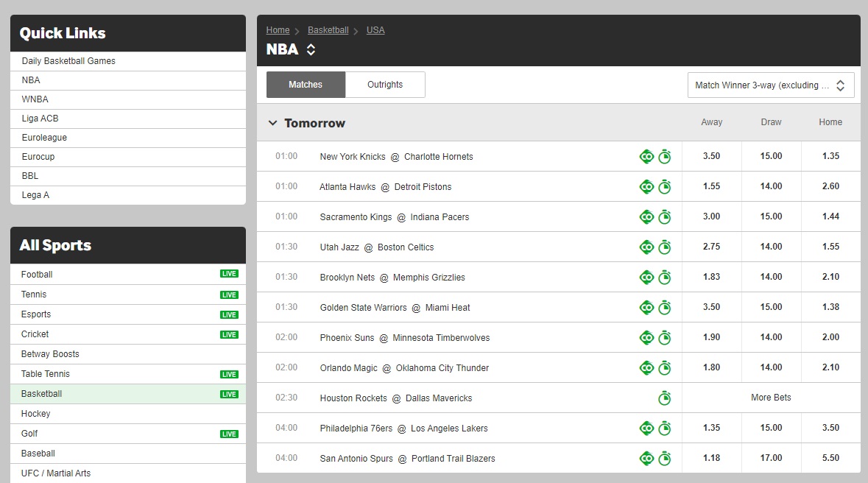Click live stream icon for Spurs @ Trail Blazers
Viewport: 868px width, 483px height.
pos(646,459)
